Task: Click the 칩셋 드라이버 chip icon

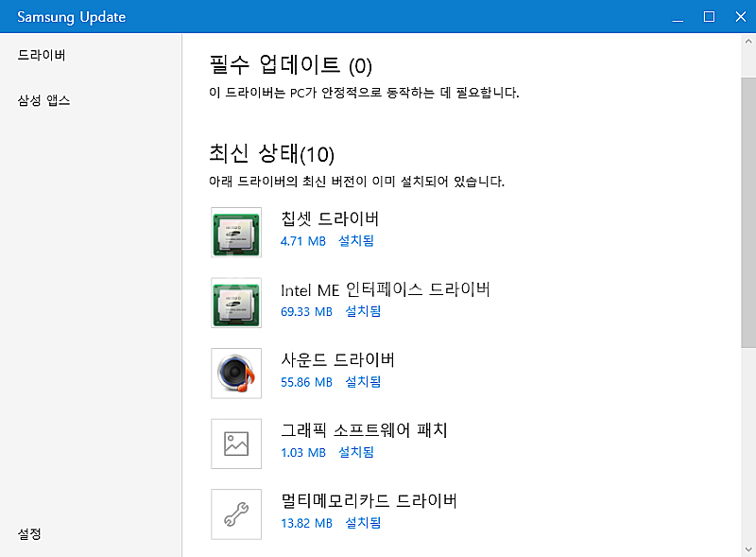Action: 236,233
